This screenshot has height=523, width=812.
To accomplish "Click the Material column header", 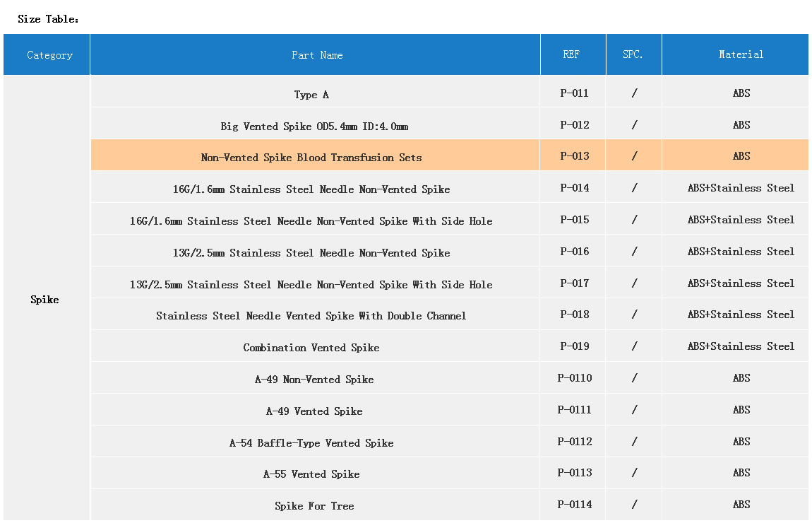I will pos(741,54).
